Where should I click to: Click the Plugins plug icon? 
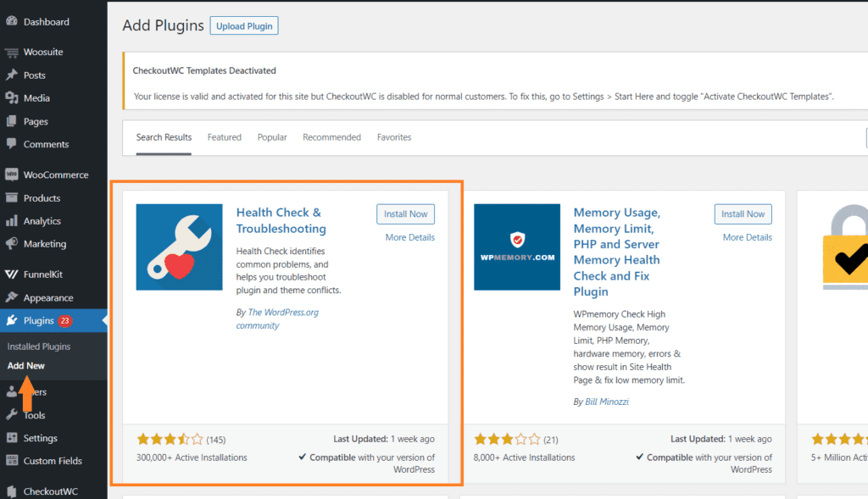pyautogui.click(x=12, y=320)
